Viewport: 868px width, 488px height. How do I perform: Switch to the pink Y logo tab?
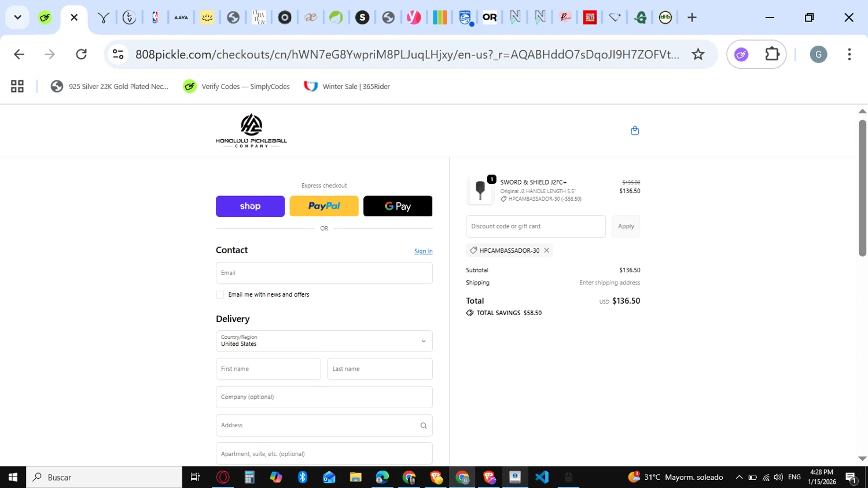click(x=413, y=17)
